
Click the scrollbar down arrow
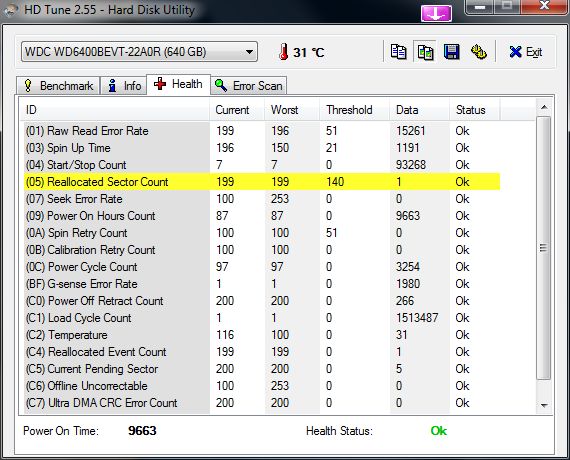(x=544, y=405)
